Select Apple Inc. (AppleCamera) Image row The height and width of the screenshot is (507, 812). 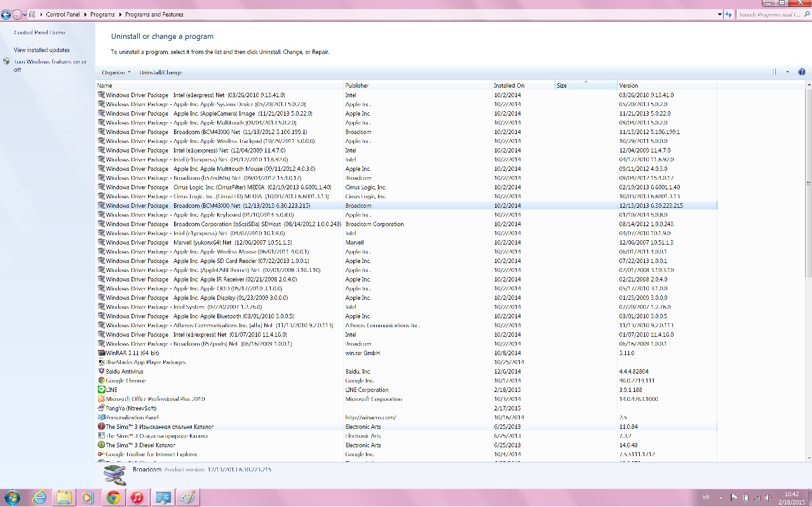(407, 113)
